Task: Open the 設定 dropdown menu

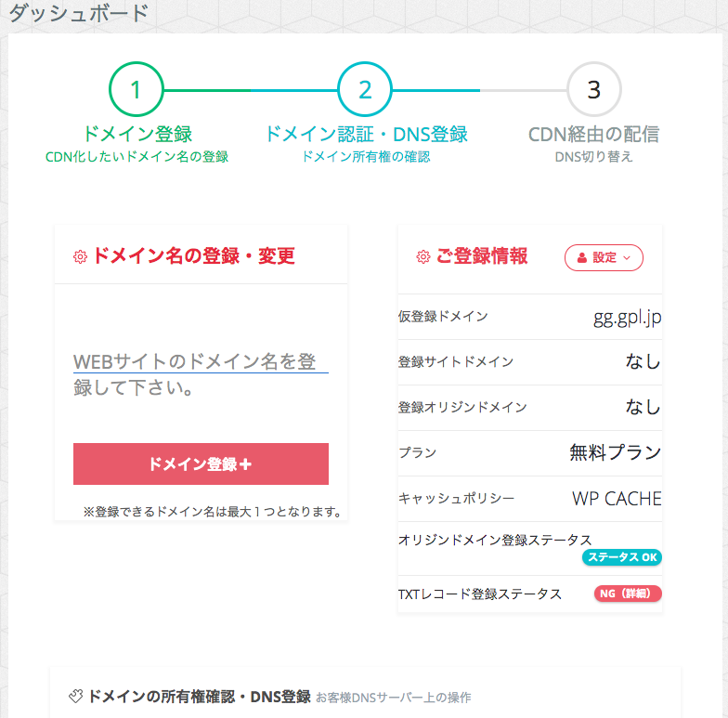Action: click(604, 257)
